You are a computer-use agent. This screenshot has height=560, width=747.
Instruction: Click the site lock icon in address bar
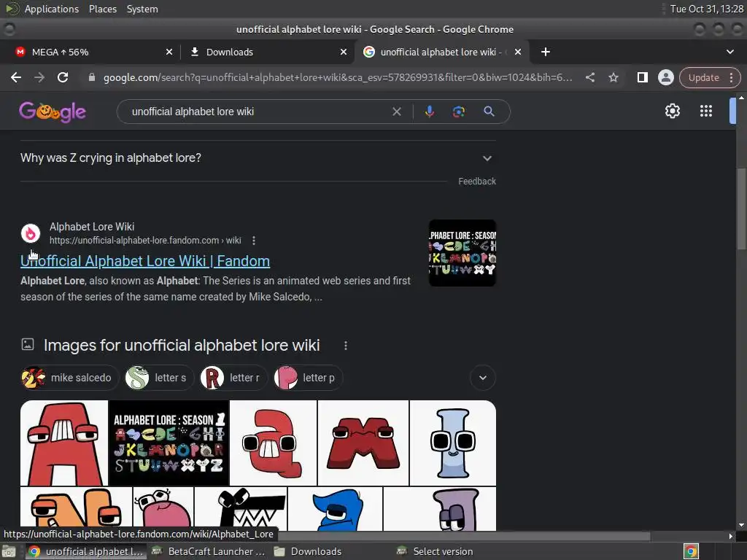91,77
